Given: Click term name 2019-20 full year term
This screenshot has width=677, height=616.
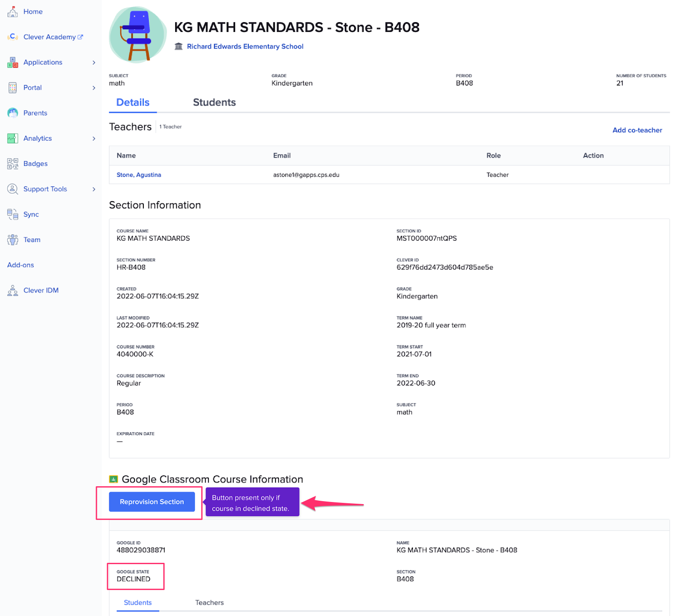Looking at the screenshot, I should (431, 325).
